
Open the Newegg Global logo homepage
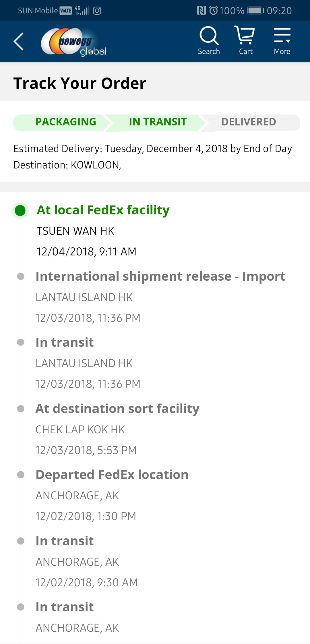click(x=74, y=42)
